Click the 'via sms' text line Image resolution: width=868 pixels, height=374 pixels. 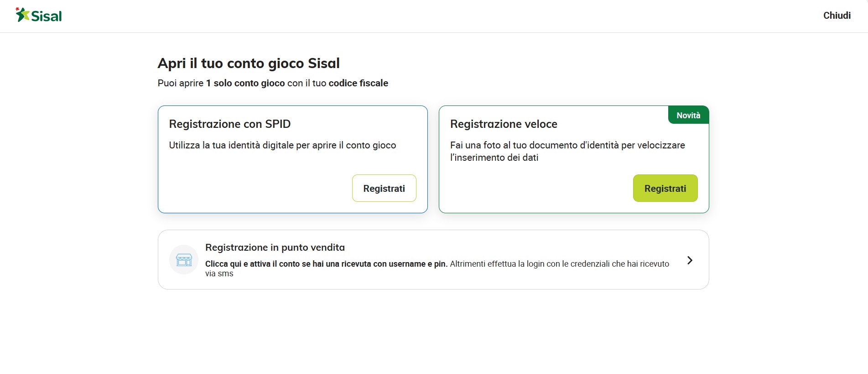(x=219, y=274)
